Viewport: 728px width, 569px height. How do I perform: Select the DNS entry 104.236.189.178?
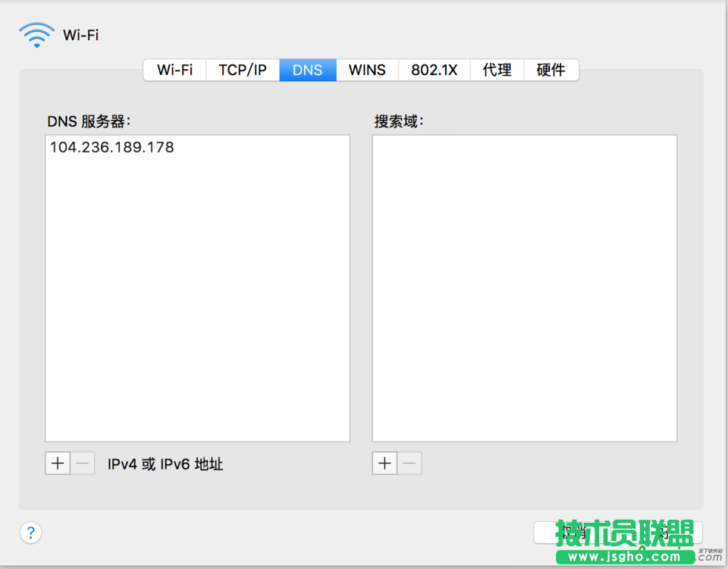[x=112, y=147]
